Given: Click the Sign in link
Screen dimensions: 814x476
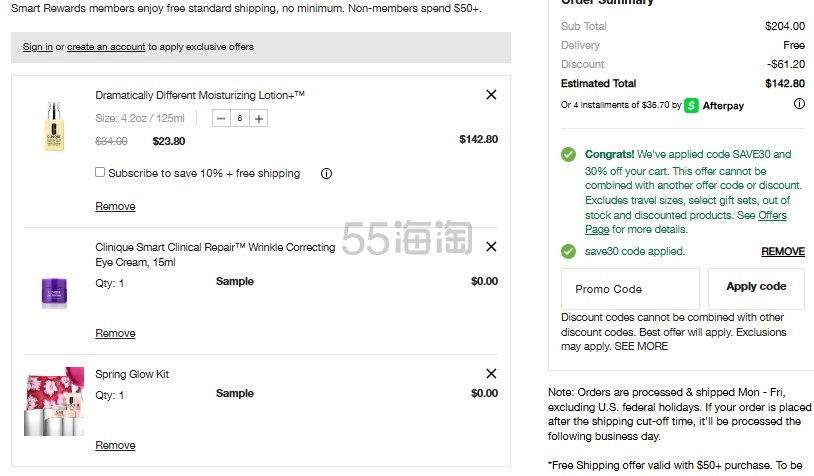Looking at the screenshot, I should [38, 47].
